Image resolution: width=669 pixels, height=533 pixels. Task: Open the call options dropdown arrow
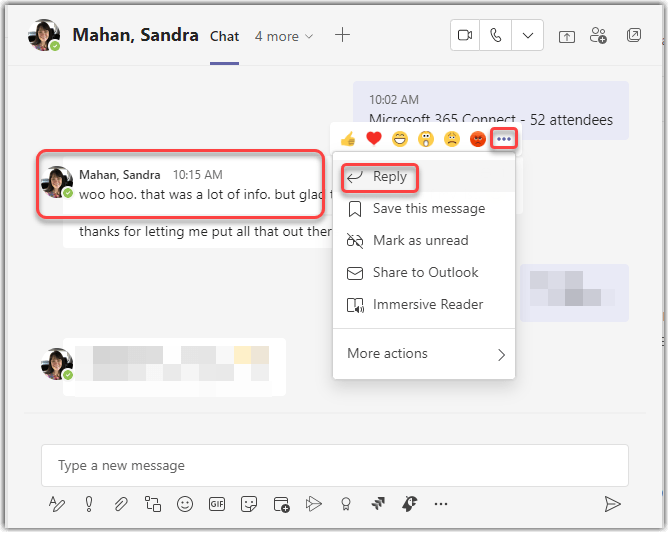pos(528,35)
